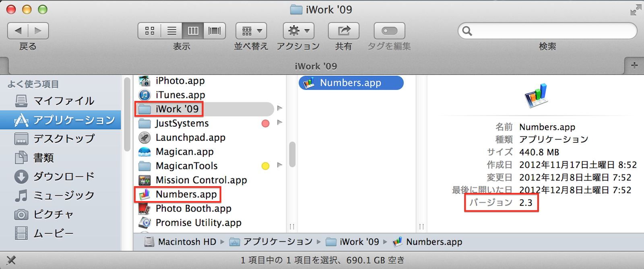Click the Launchpad rocket icon
Viewport: 644px width, 269px height.
[144, 138]
